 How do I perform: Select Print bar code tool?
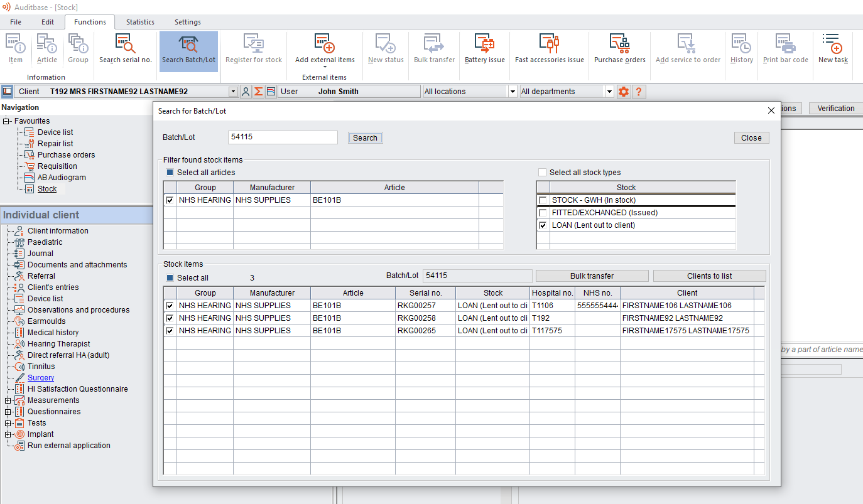785,48
